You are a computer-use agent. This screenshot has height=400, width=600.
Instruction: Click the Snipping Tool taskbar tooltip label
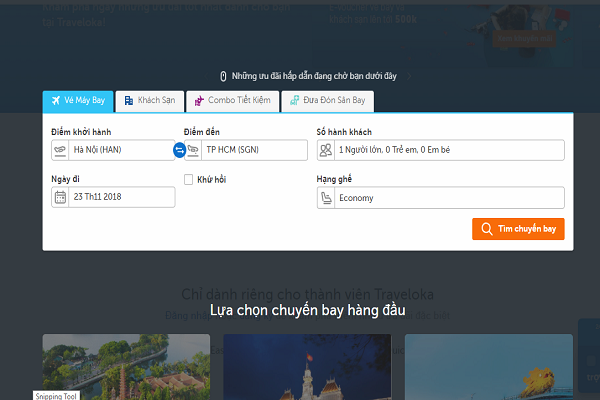point(56,396)
